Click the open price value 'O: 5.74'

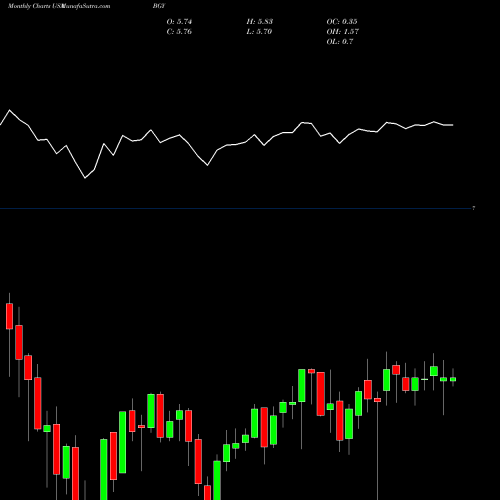(x=179, y=22)
